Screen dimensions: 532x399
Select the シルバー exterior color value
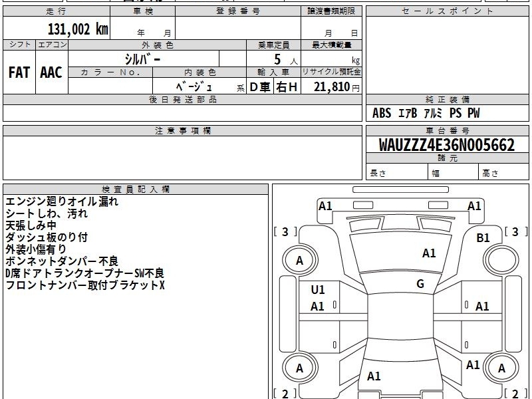[x=142, y=59]
